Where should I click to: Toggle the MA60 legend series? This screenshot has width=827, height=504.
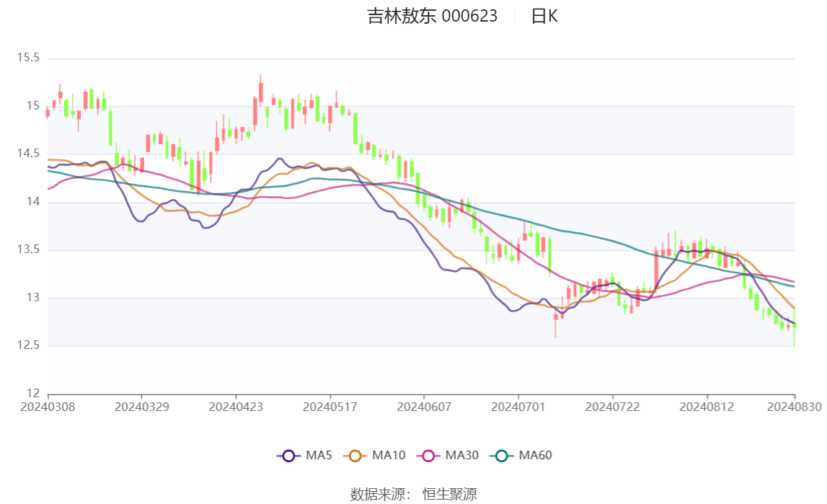coord(521,456)
